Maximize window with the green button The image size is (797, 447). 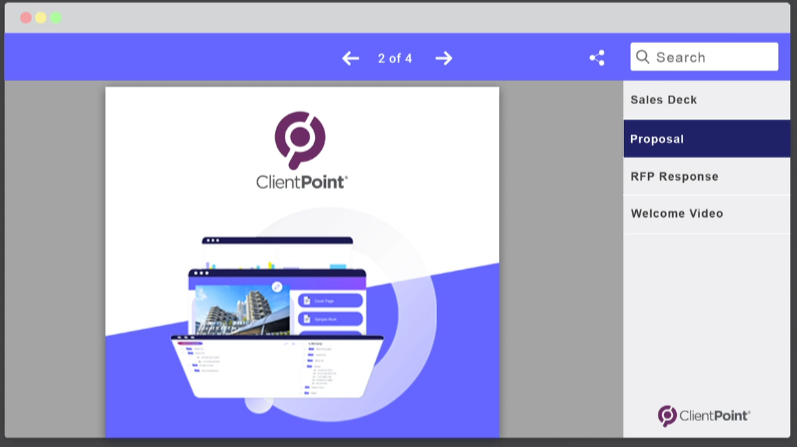56,18
